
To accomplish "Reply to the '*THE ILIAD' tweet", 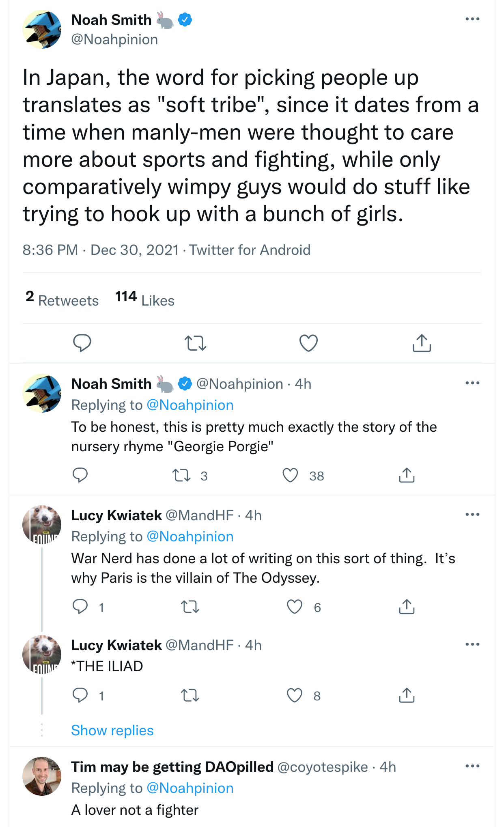I will (x=80, y=696).
